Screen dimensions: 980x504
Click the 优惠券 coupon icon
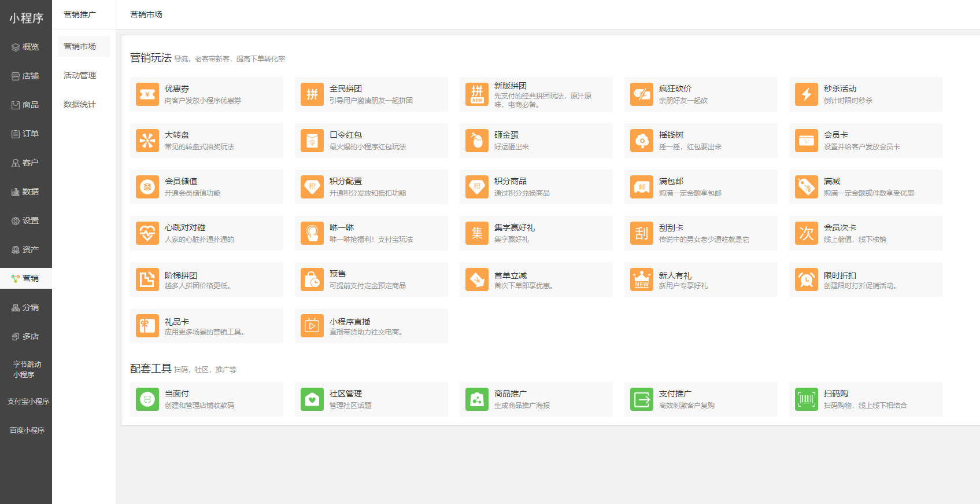pos(147,94)
